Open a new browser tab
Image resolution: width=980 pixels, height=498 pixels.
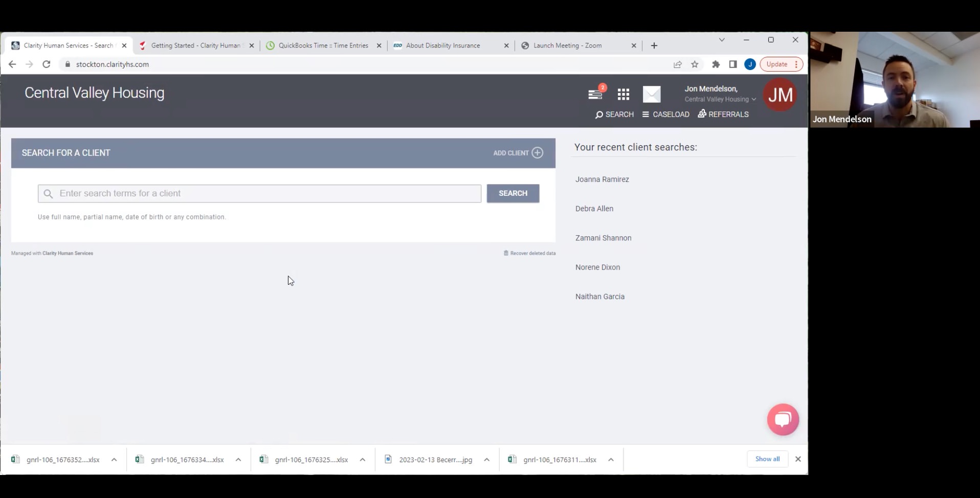point(654,46)
